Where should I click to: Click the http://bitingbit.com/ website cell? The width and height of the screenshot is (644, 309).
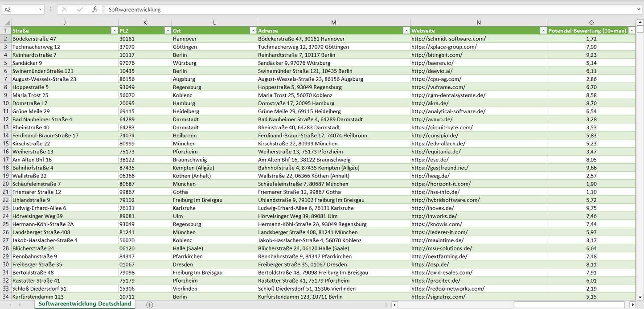click(x=437, y=55)
